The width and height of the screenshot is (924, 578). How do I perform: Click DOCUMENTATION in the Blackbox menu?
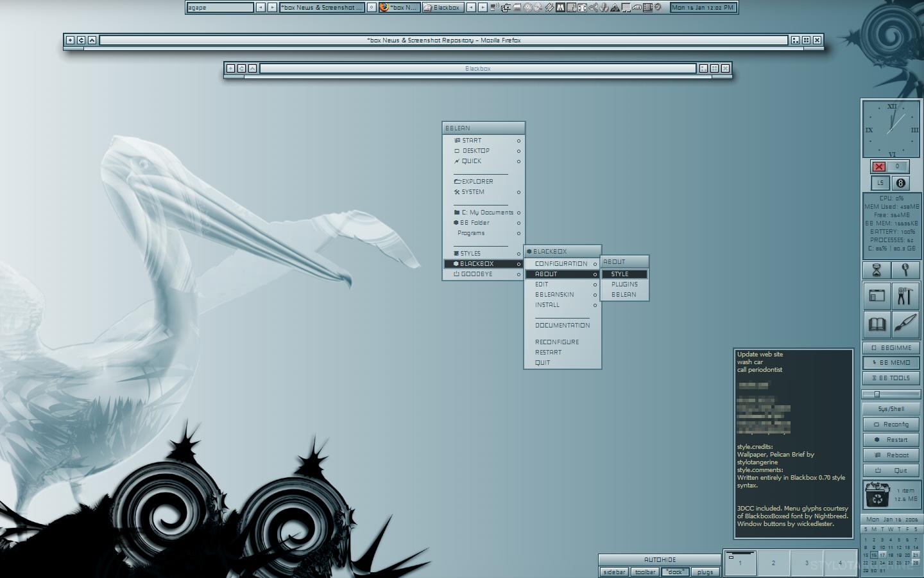563,325
